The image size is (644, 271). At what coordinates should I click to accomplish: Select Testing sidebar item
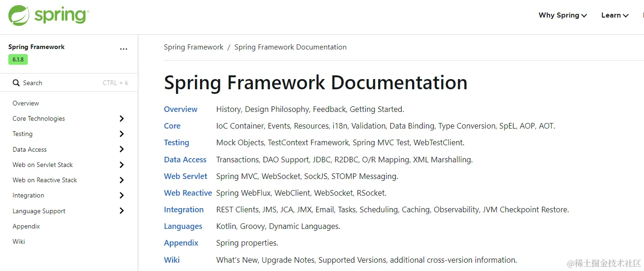23,134
